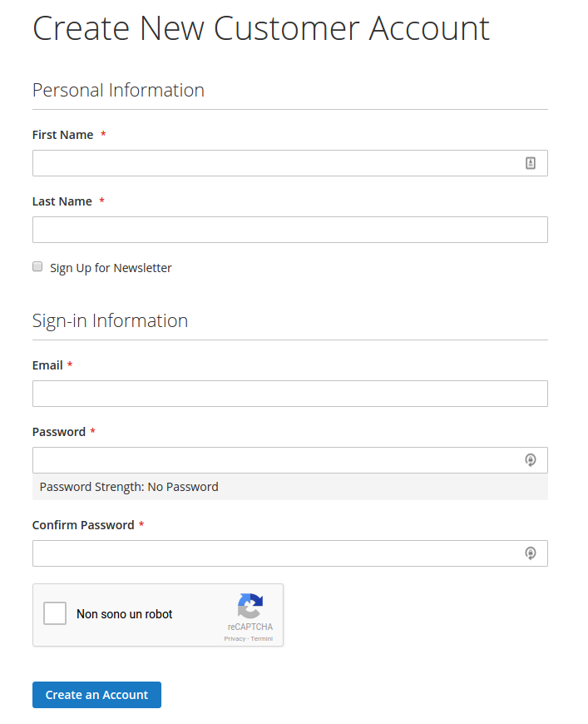Image resolution: width=588 pixels, height=724 pixels.
Task: Click the 'Email' field label
Action: [x=47, y=365]
